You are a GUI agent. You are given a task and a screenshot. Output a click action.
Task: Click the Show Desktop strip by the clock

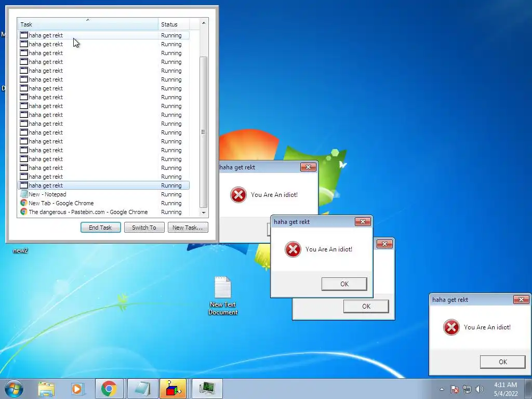tap(528, 389)
